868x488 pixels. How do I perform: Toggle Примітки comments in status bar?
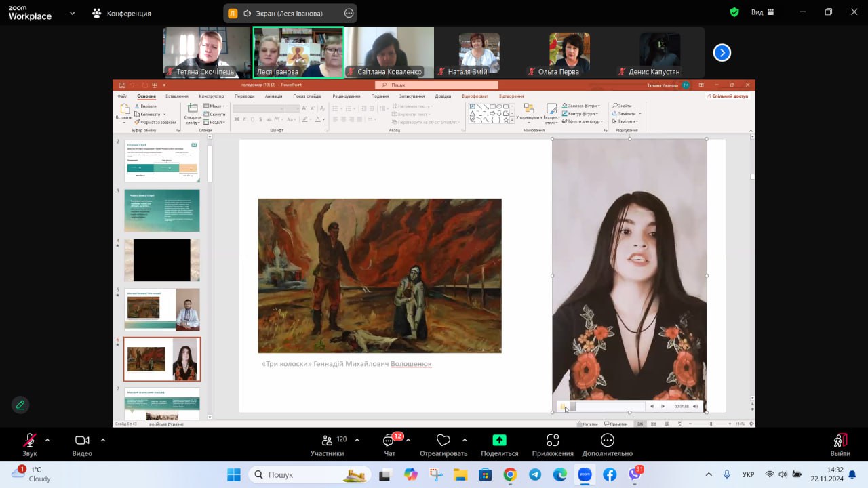(x=616, y=424)
